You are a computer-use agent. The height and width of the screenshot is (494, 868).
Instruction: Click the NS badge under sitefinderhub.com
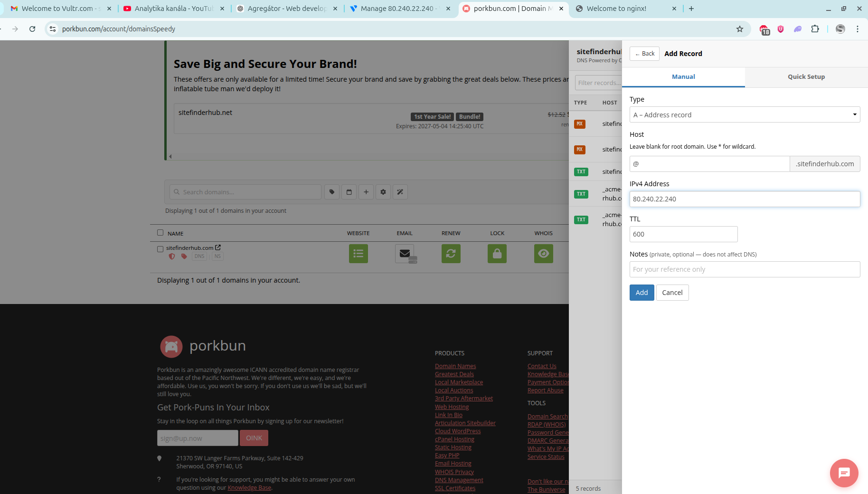coord(217,256)
